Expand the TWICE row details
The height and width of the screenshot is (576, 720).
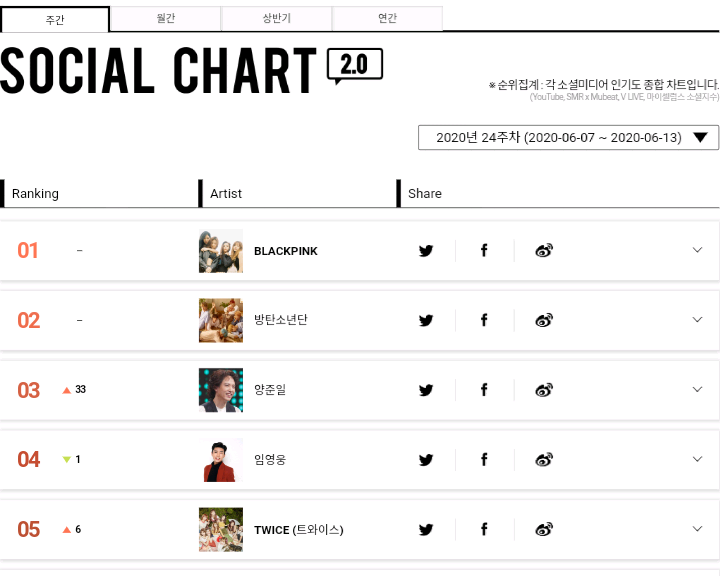coord(698,529)
